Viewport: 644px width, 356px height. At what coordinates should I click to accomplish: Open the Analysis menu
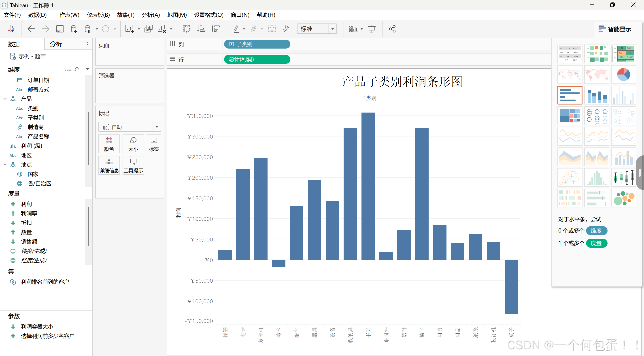[151, 15]
